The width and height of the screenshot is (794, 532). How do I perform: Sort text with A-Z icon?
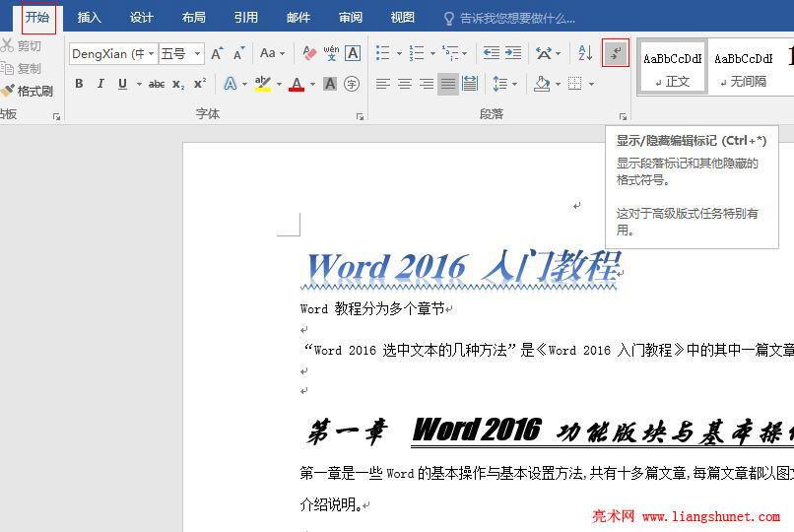click(x=585, y=52)
